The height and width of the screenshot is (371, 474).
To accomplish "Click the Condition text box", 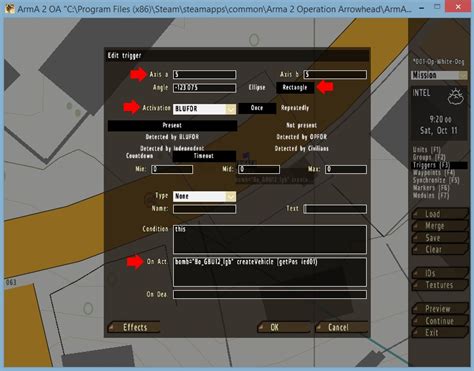I will (x=270, y=239).
